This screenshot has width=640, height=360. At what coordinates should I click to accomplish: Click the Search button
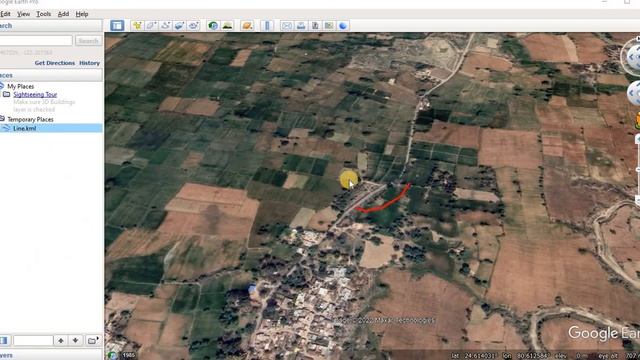88,41
